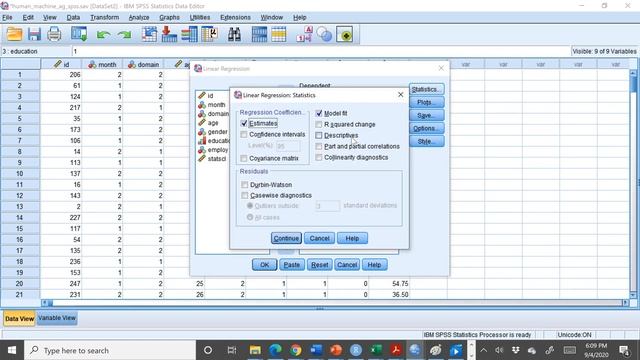
Task: Open the Graphs menu
Action: (x=169, y=18)
